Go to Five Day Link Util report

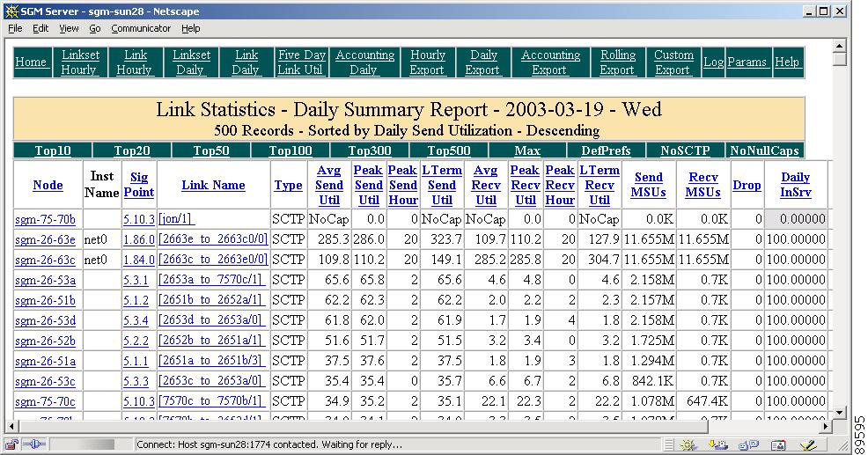(x=301, y=62)
